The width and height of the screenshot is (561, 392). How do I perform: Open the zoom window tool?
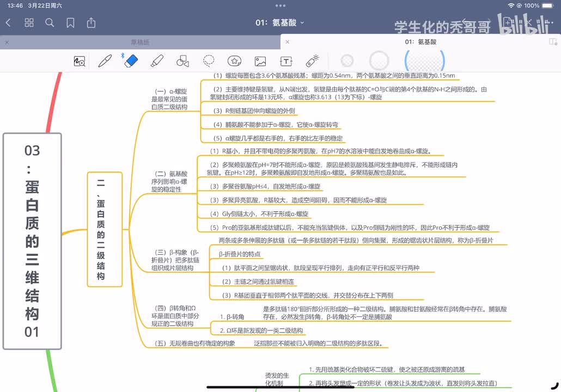click(x=80, y=61)
